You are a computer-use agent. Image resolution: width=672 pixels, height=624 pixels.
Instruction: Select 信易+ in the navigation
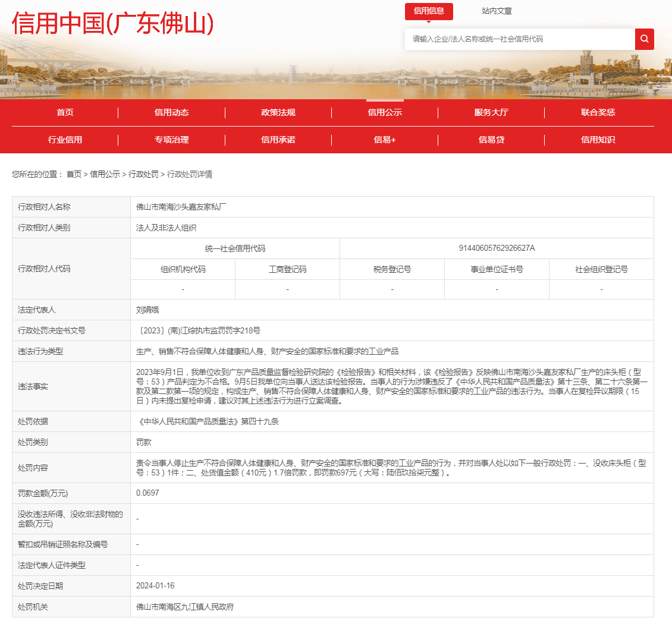point(385,140)
